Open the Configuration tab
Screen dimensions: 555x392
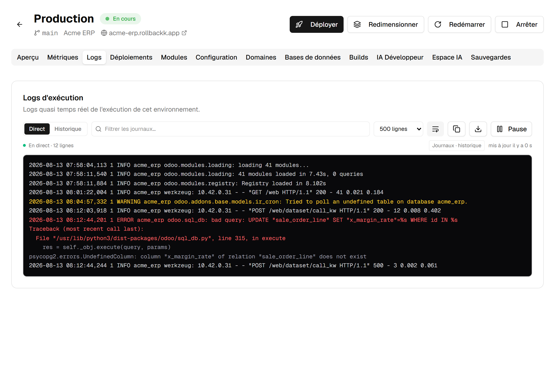click(216, 57)
